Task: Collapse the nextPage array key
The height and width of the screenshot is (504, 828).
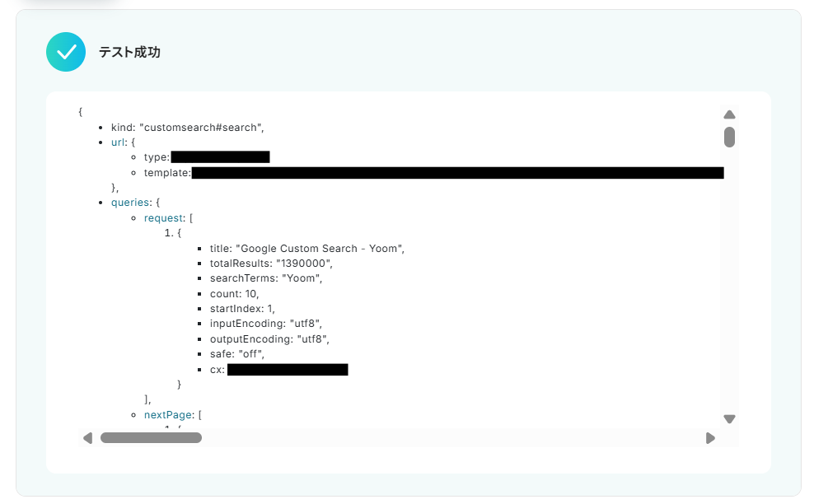Action: [x=167, y=415]
